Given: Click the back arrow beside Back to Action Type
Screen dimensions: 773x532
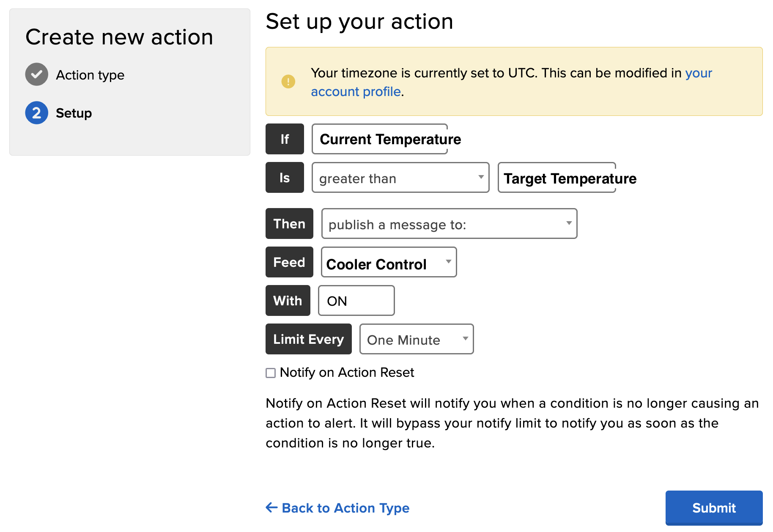Looking at the screenshot, I should tap(271, 507).
